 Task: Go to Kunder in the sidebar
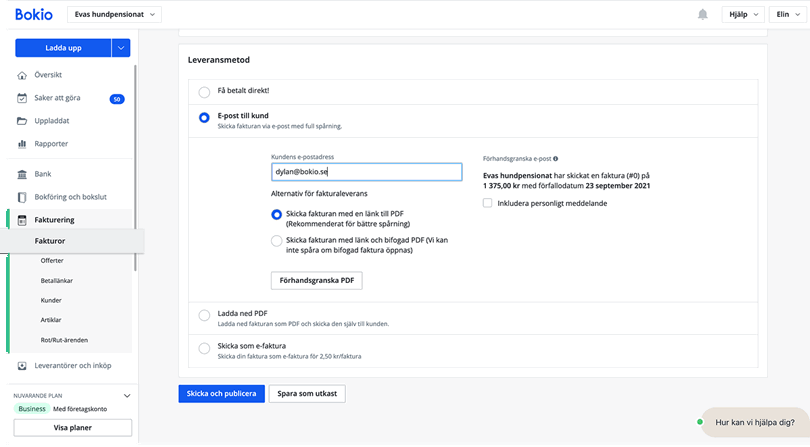(x=51, y=300)
